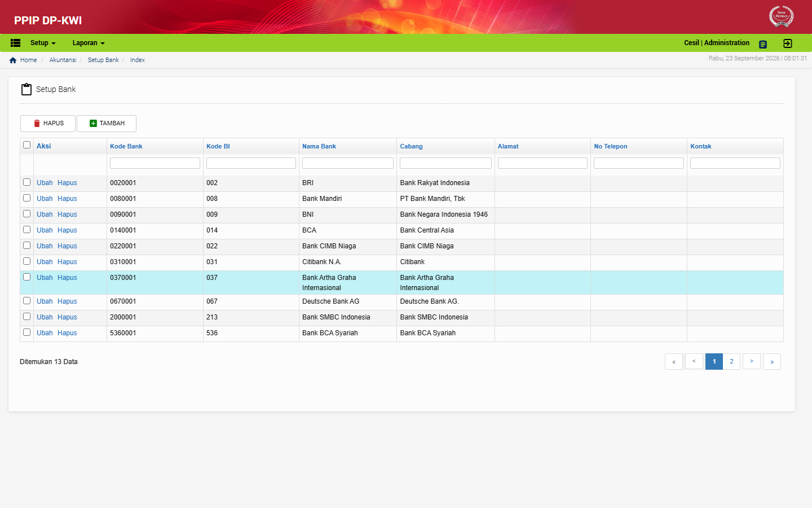The image size is (812, 508).
Task: Click the Alamat filter field
Action: (542, 163)
